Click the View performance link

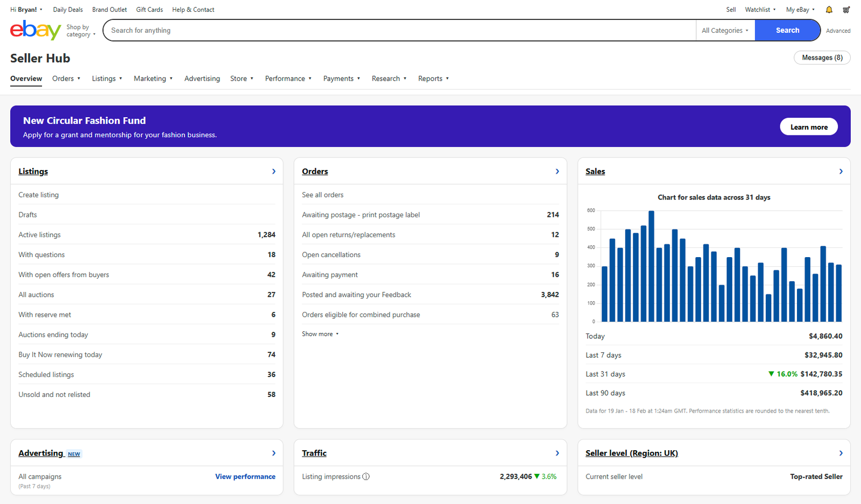coord(245,477)
